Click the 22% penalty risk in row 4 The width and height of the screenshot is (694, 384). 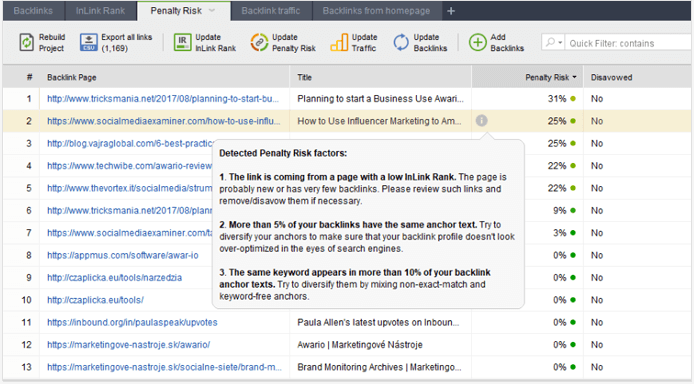tap(557, 166)
